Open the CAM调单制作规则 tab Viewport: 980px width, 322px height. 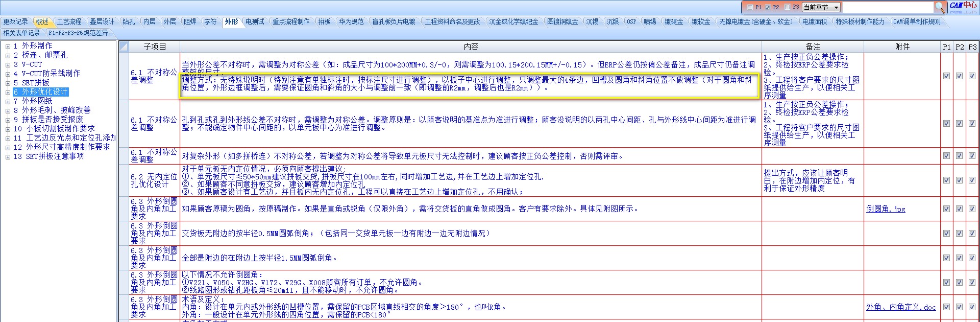pyautogui.click(x=917, y=21)
